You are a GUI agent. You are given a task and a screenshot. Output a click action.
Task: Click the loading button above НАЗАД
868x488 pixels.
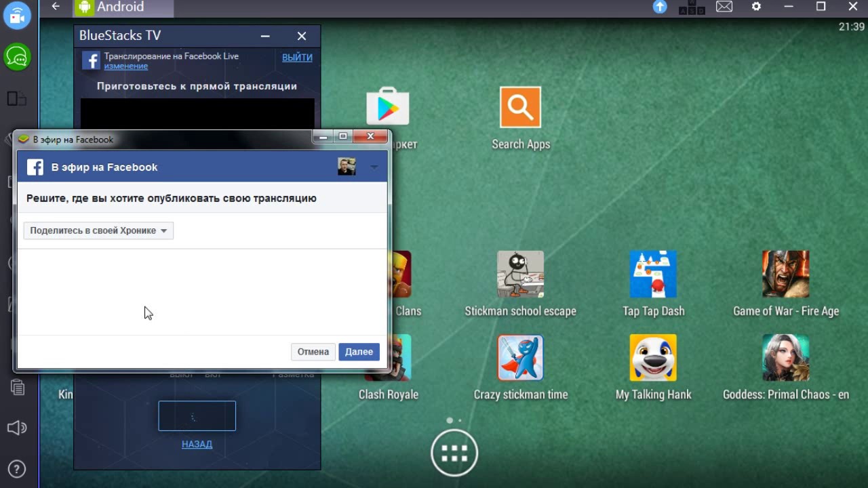point(197,415)
